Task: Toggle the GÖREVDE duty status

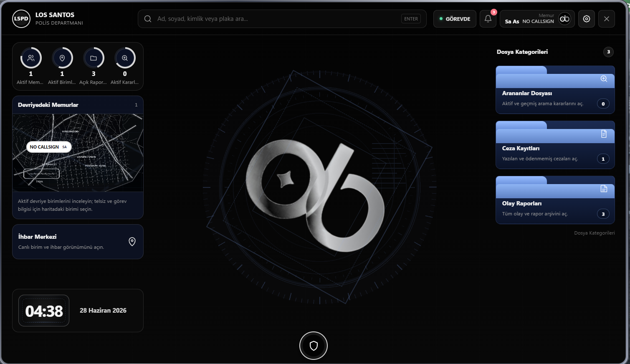Action: 455,19
